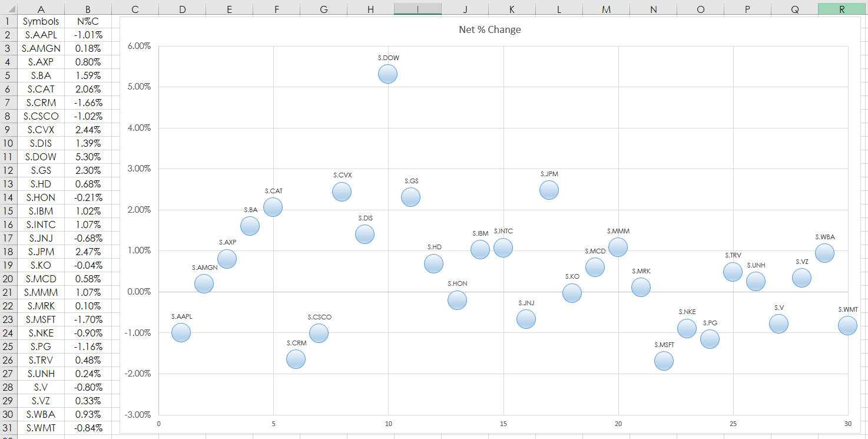The height and width of the screenshot is (439, 868).
Task: Select the cell showing -1.70% for S.MSFT
Action: [x=87, y=319]
